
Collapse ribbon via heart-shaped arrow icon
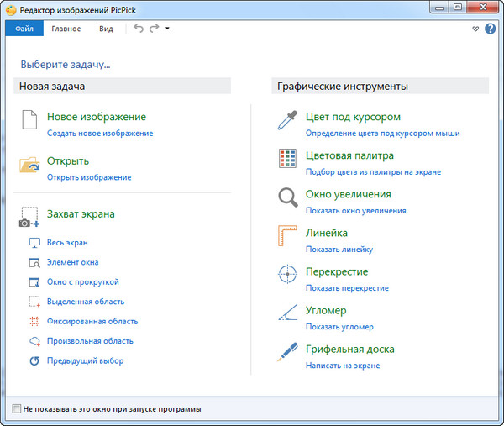click(x=476, y=29)
